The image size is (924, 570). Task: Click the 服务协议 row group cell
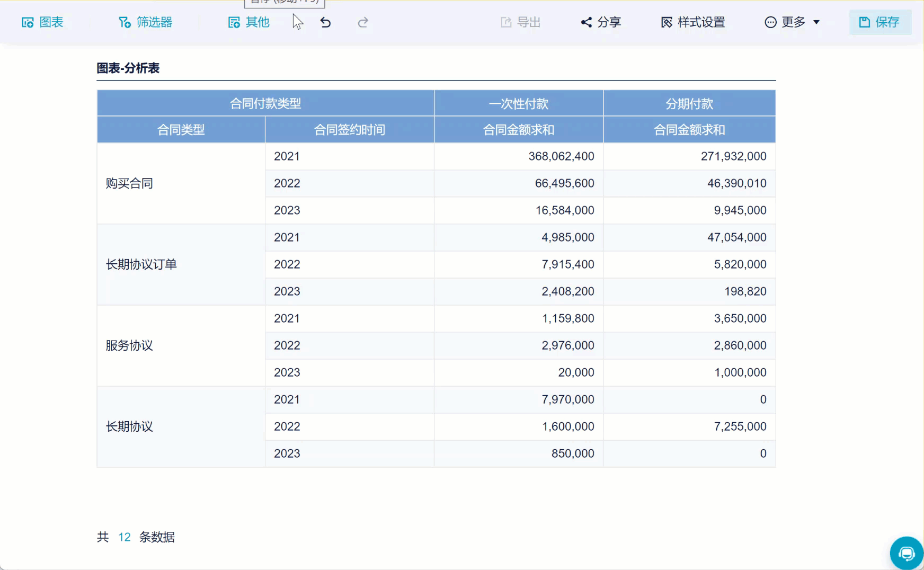pos(129,345)
